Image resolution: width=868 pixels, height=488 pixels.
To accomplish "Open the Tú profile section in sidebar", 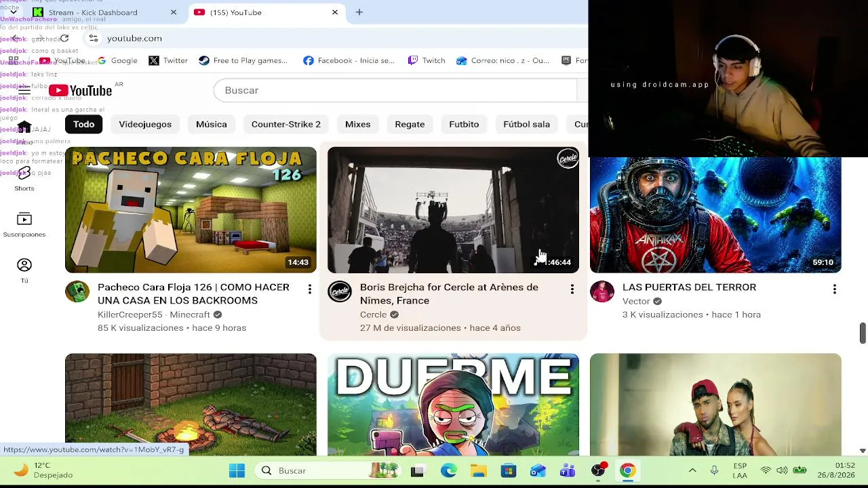I will [x=24, y=270].
